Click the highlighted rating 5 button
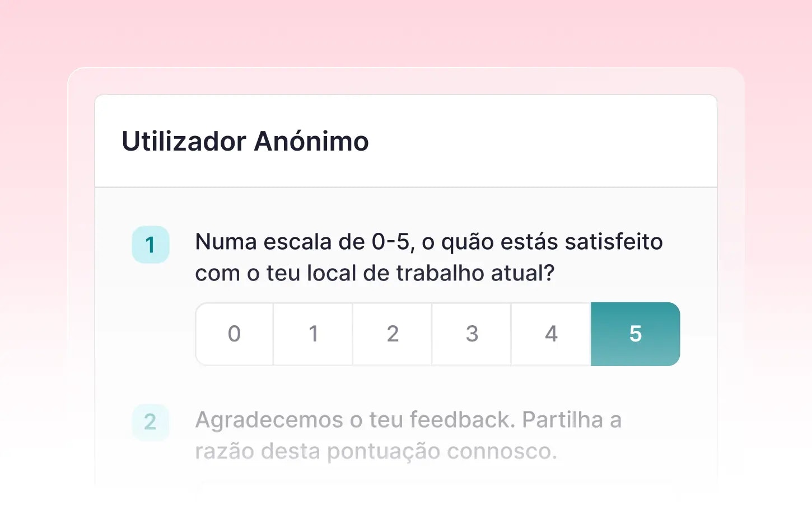Screen dimensions: 812x515 pyautogui.click(x=635, y=334)
